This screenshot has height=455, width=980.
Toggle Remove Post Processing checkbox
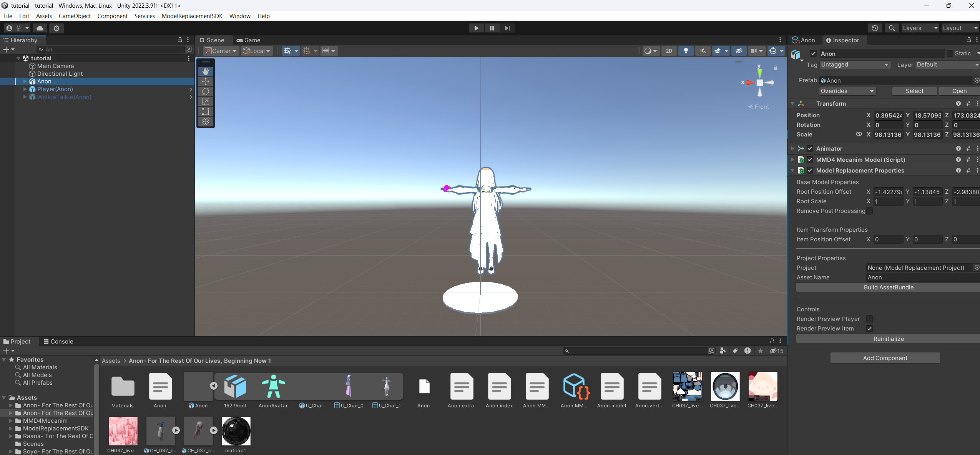click(869, 211)
